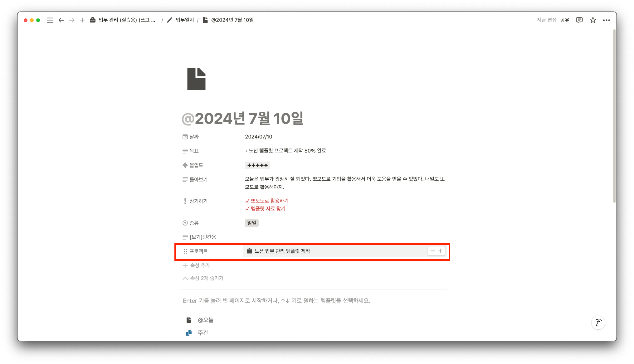Open the 몰입도 star rating tag
Viewport: 634px width, 364px height.
point(257,165)
